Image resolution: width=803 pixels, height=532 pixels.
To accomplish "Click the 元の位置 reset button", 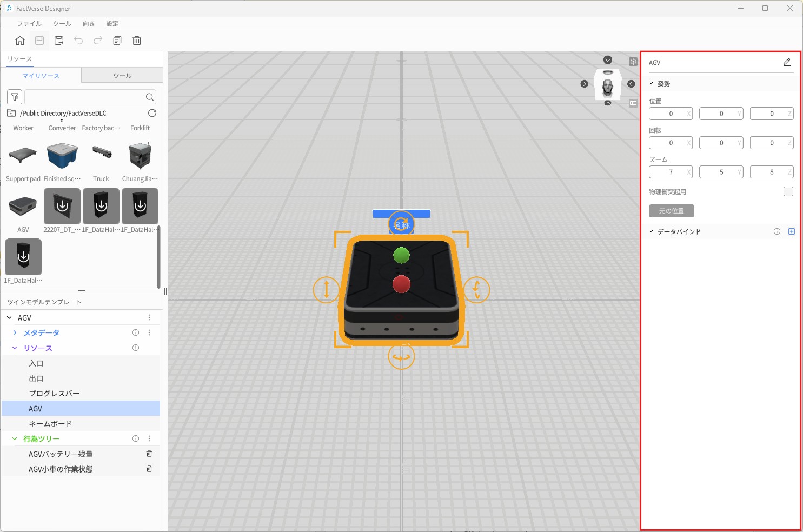I will [x=671, y=211].
